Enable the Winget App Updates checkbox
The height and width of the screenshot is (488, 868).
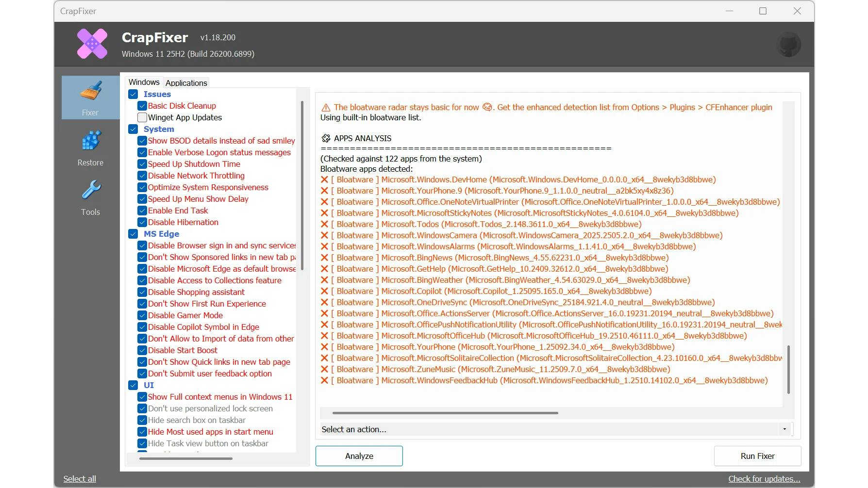[142, 117]
